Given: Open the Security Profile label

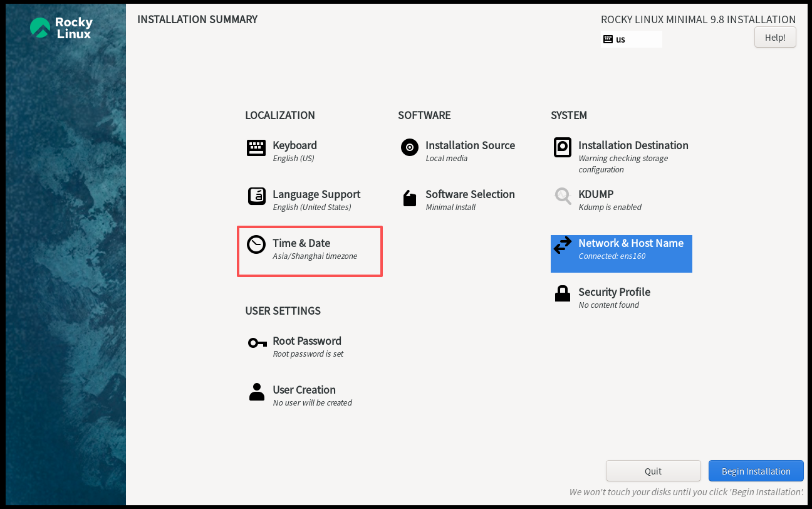Looking at the screenshot, I should click(x=614, y=292).
